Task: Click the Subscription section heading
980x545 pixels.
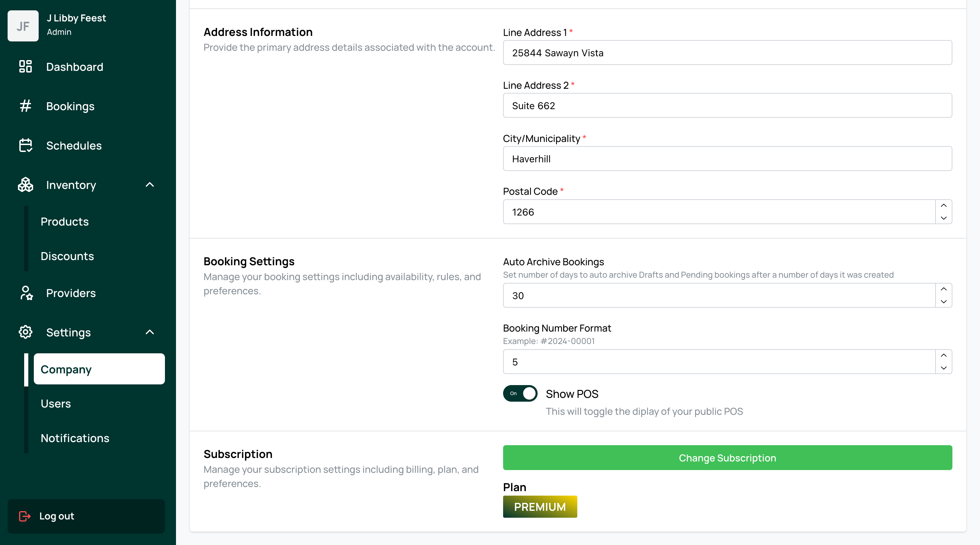Action: (238, 454)
